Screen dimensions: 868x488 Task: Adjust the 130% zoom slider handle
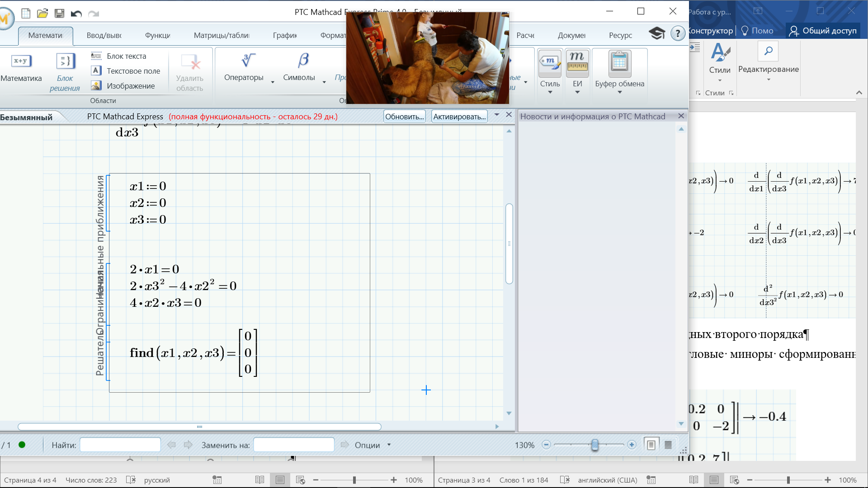pyautogui.click(x=594, y=445)
